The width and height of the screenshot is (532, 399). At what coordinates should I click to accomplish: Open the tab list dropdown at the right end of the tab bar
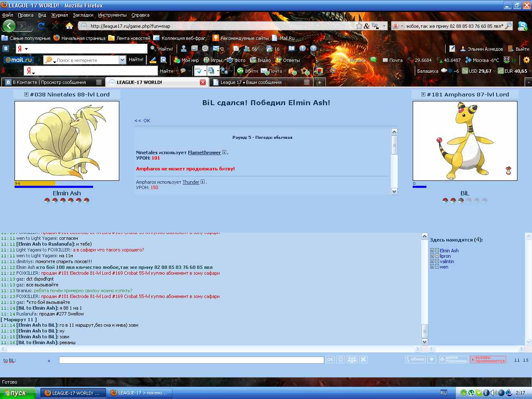pyautogui.click(x=529, y=82)
